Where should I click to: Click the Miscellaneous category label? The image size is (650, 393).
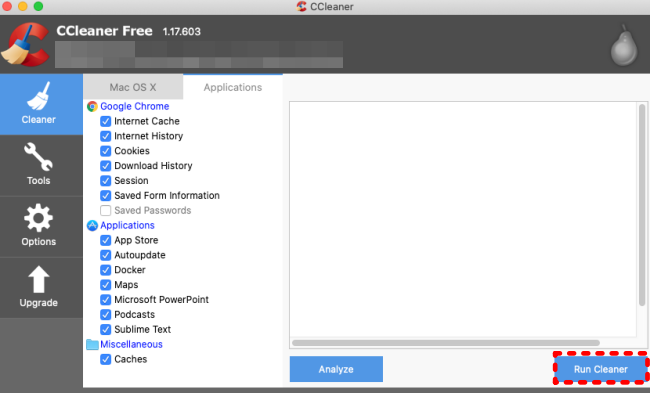tap(131, 344)
